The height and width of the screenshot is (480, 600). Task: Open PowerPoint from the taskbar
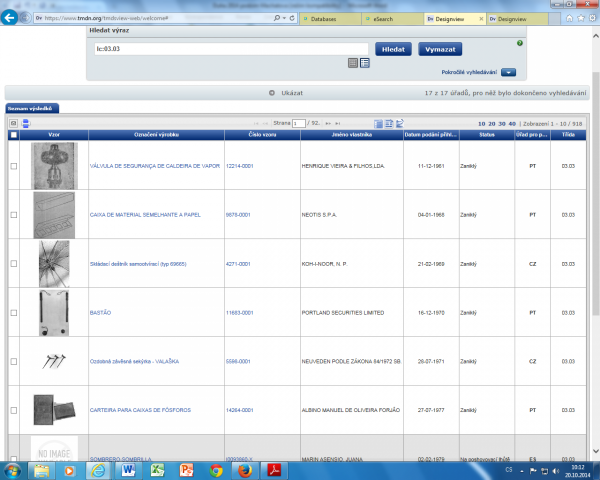(185, 468)
